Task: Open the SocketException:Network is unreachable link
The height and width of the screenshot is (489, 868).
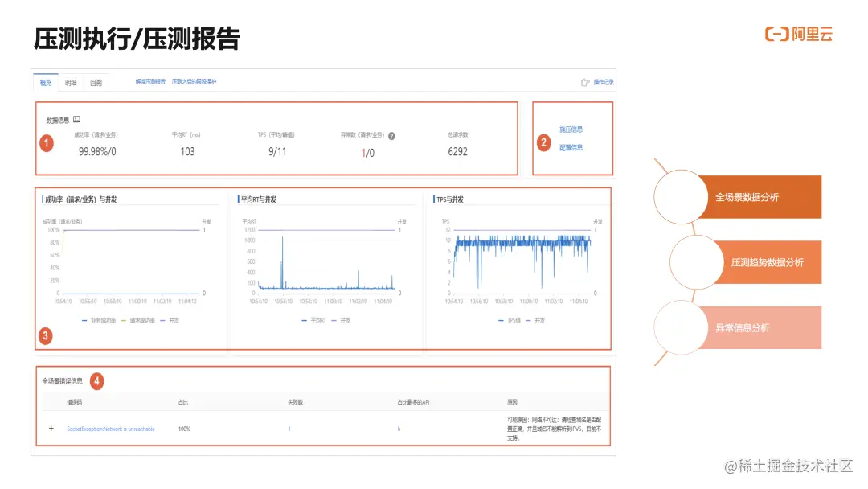Action: pos(111,429)
